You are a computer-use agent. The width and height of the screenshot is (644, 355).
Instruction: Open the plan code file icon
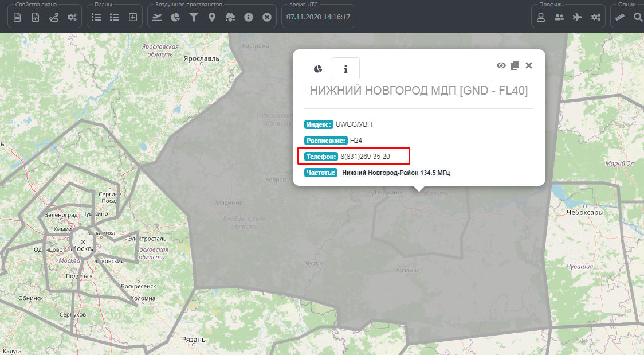[36, 17]
